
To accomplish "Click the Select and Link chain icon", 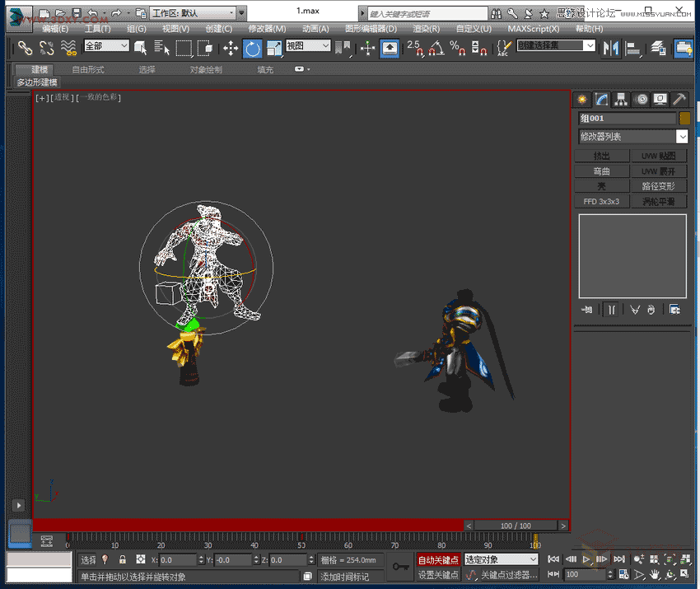I will [x=26, y=49].
